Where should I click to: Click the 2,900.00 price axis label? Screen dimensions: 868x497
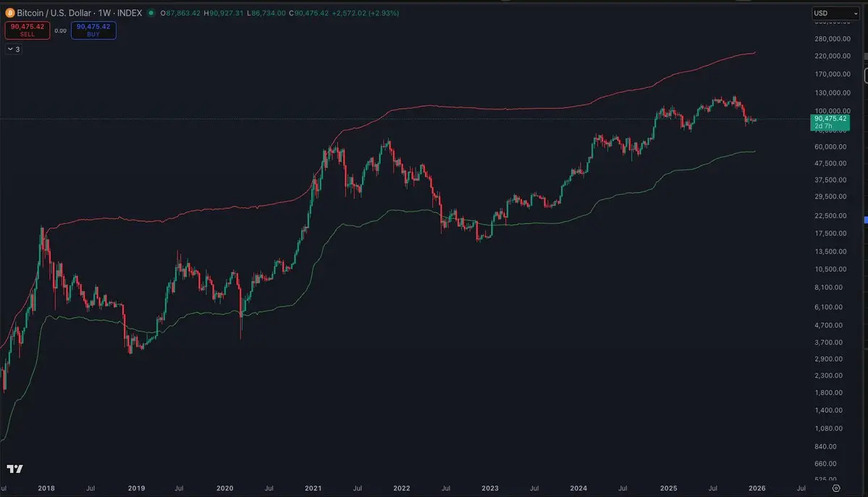click(828, 359)
